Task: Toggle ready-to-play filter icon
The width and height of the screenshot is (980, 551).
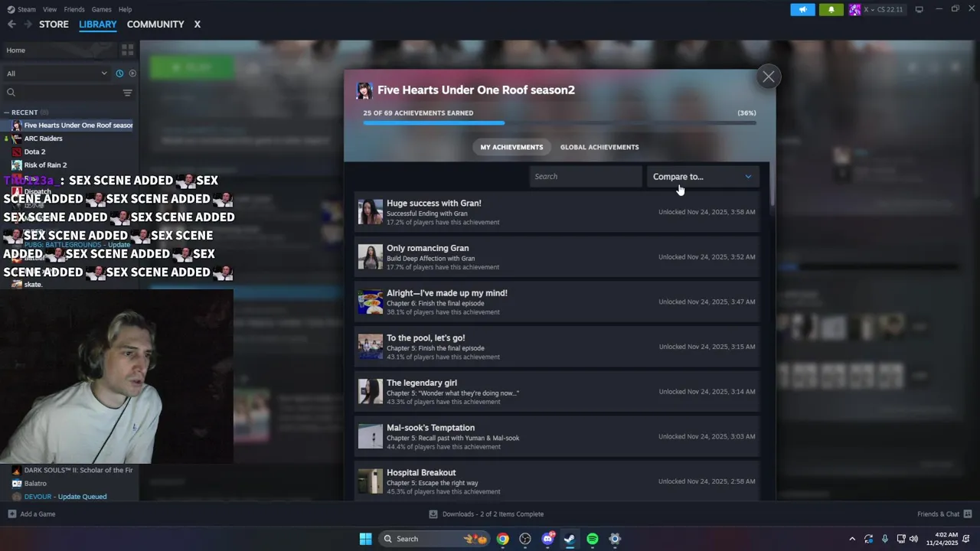Action: tap(132, 73)
